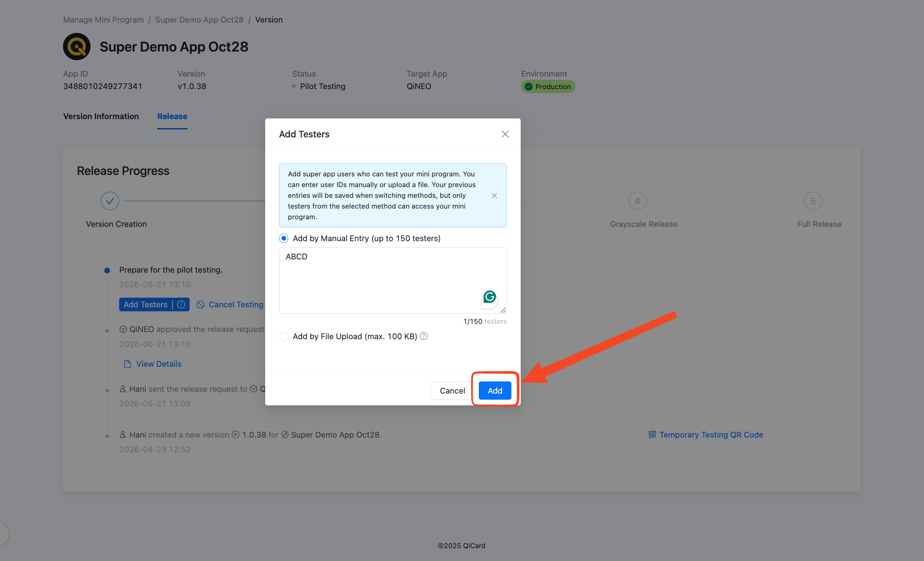Click the Version breadcrumb item

(x=268, y=20)
